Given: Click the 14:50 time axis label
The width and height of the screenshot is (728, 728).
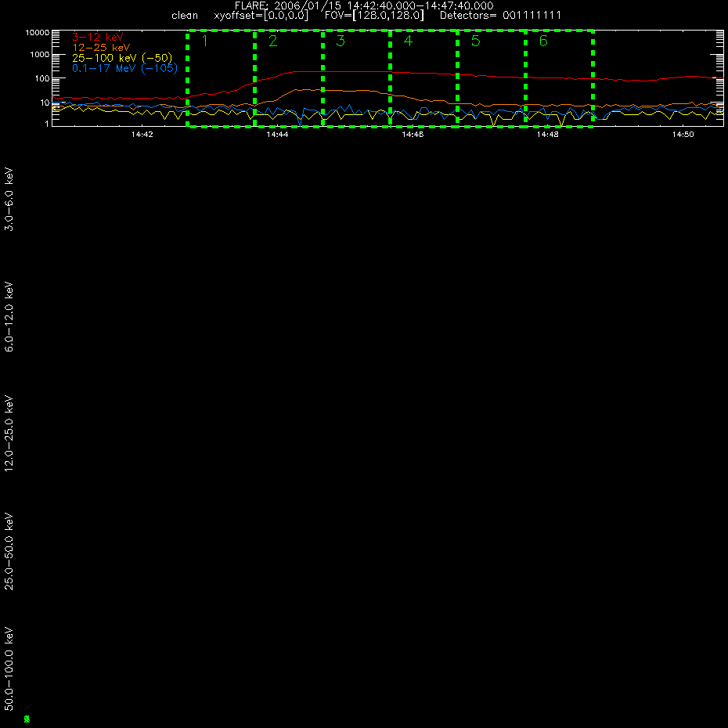Looking at the screenshot, I should pos(683,135).
